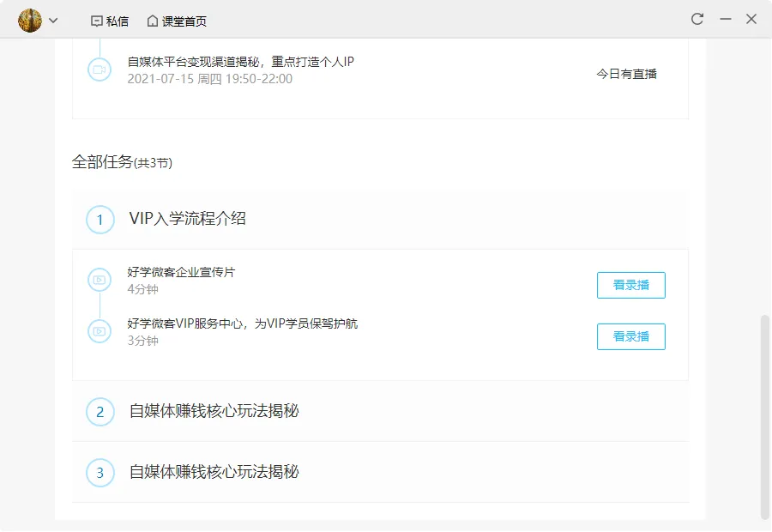Click video icon beside 好学微客VIP服务中心

100,331
